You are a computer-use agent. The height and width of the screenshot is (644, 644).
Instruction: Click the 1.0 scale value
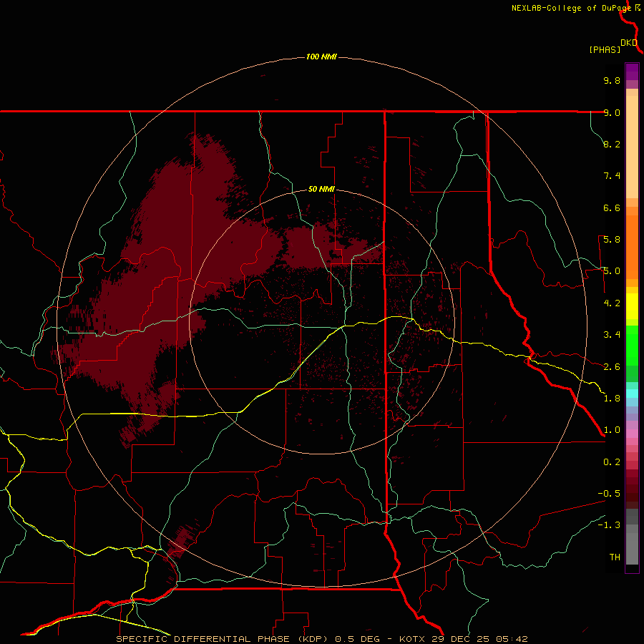[x=612, y=430]
